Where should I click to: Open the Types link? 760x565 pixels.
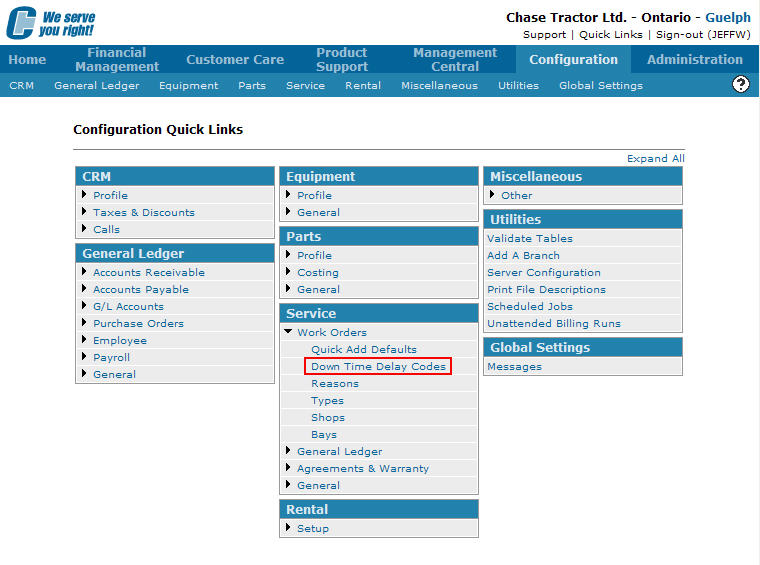(327, 401)
